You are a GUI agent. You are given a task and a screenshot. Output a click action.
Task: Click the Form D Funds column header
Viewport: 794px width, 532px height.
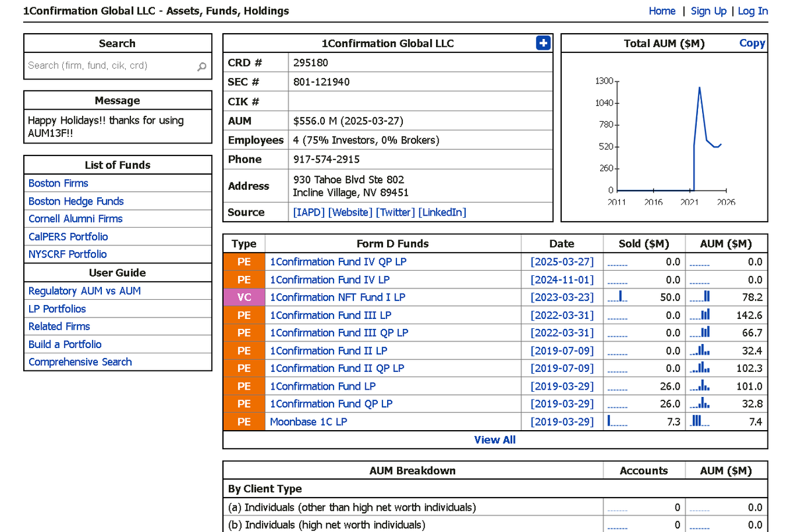392,244
